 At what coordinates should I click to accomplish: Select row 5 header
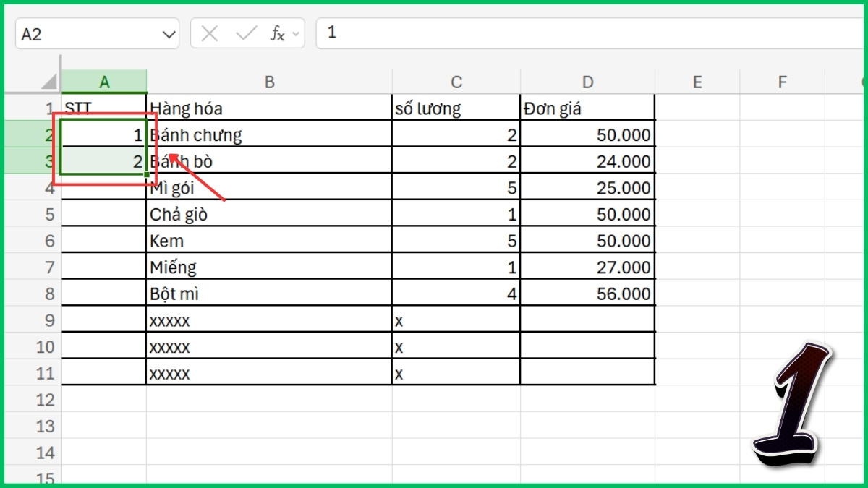(x=33, y=214)
